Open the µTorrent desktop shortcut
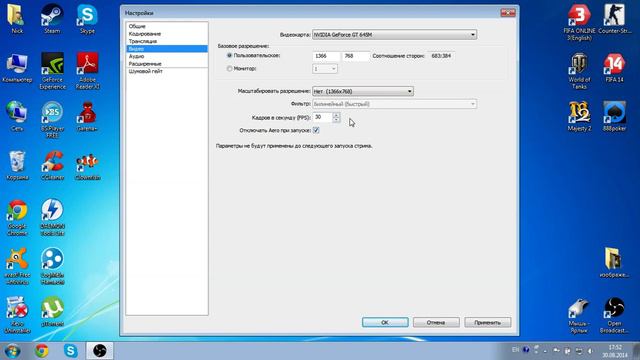 52,311
